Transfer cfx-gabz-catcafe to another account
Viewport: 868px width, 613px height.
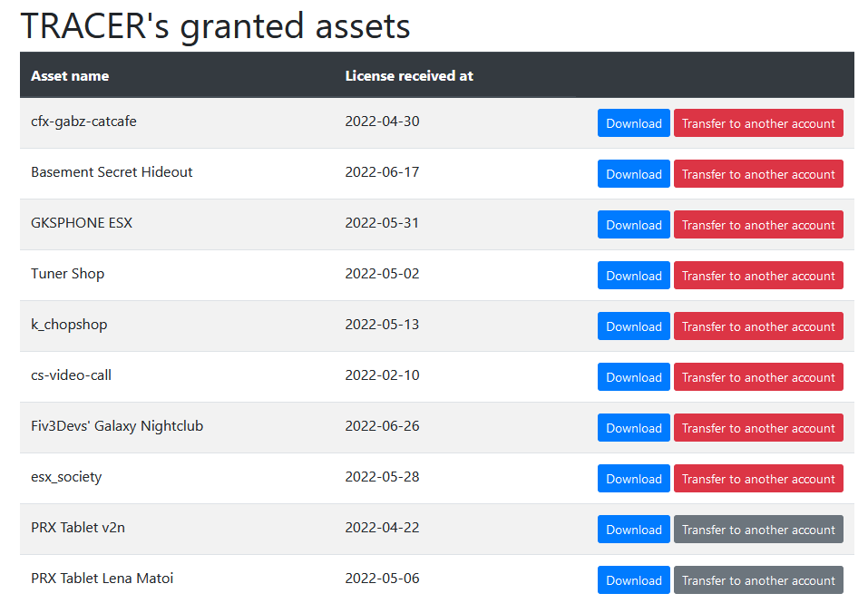click(758, 122)
